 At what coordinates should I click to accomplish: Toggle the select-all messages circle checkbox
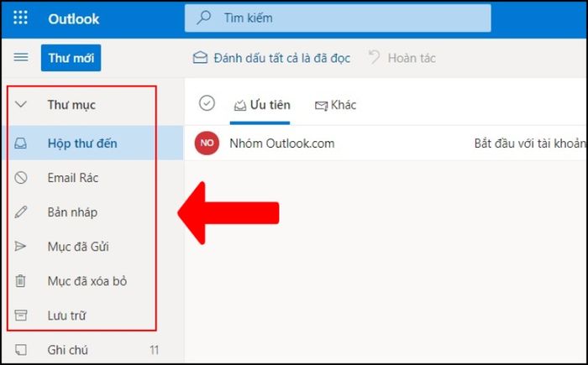[207, 103]
